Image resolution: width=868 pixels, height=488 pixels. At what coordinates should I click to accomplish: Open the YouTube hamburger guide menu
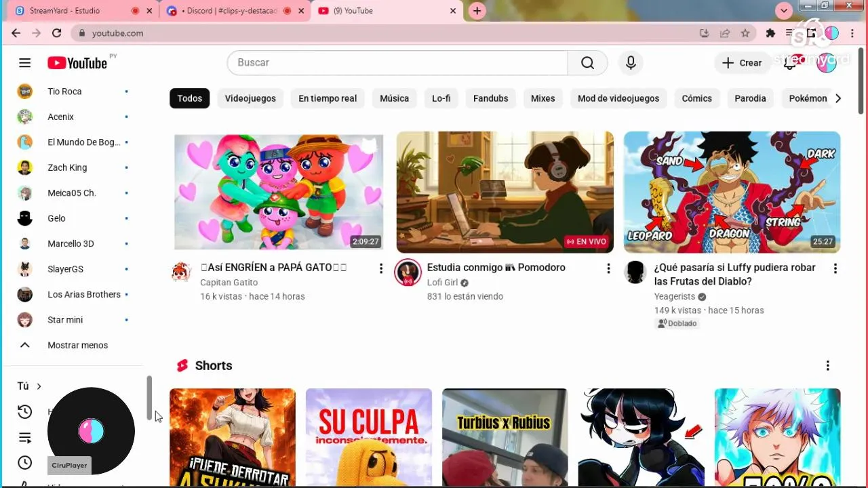pyautogui.click(x=25, y=63)
